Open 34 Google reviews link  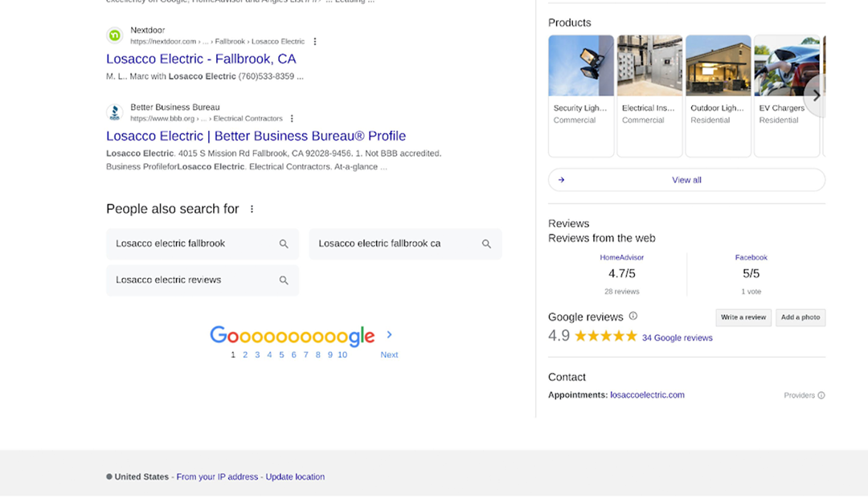677,337
